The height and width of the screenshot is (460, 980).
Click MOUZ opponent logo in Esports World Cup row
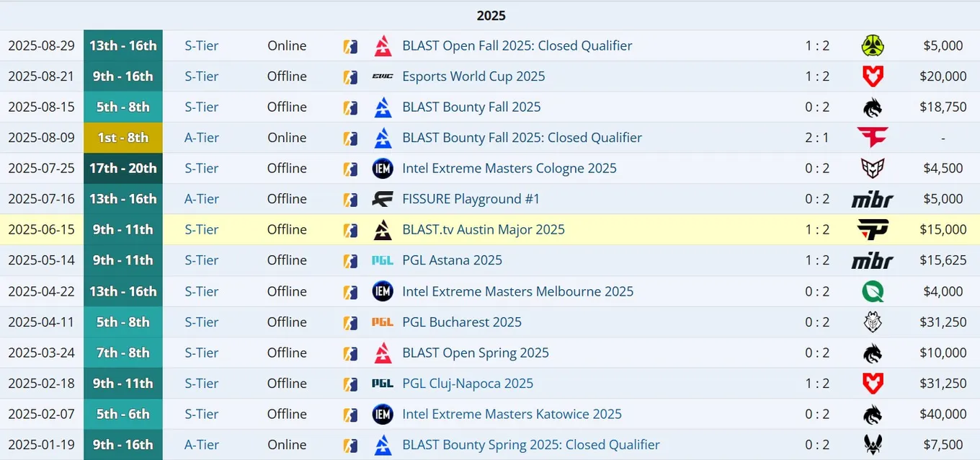pos(873,76)
